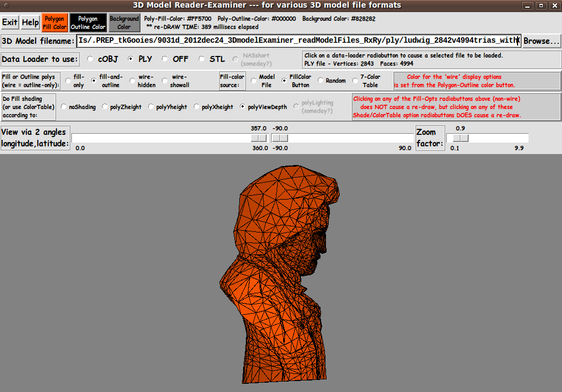Click in the 3D Model filename field

coord(299,41)
